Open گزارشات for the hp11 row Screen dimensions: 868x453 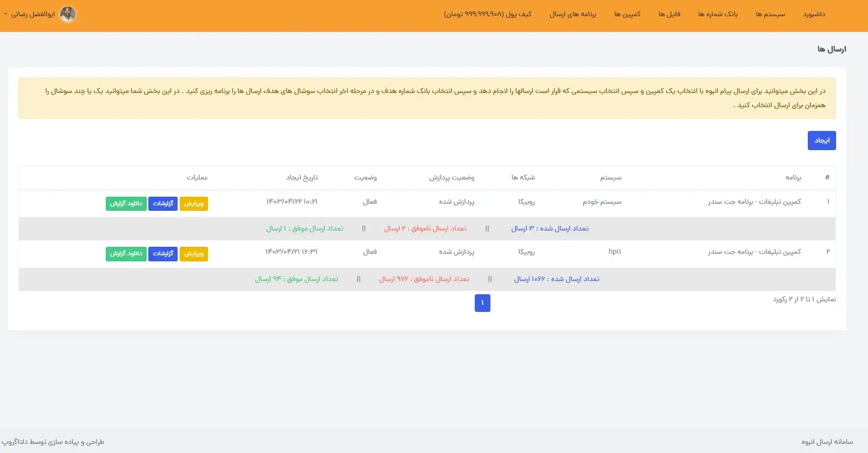point(163,254)
